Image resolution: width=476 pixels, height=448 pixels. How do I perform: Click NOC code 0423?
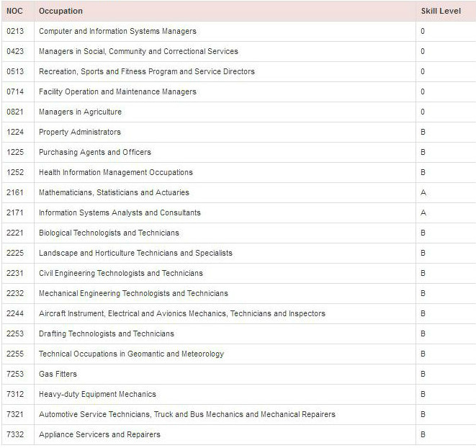(14, 51)
